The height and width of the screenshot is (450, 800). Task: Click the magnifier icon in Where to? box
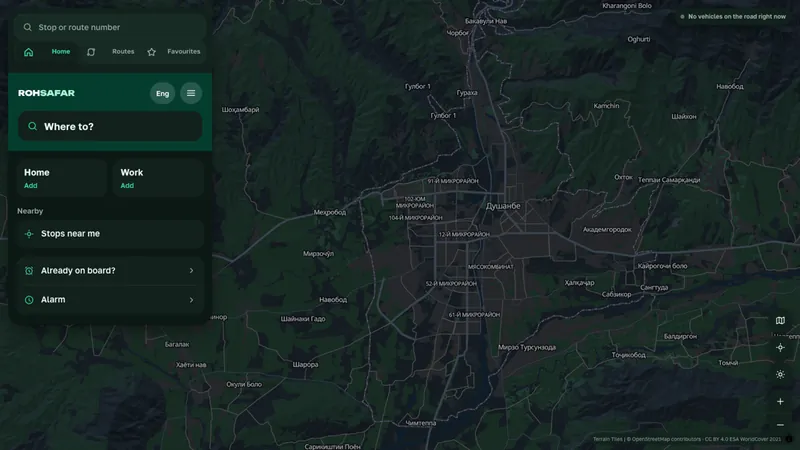click(x=32, y=126)
